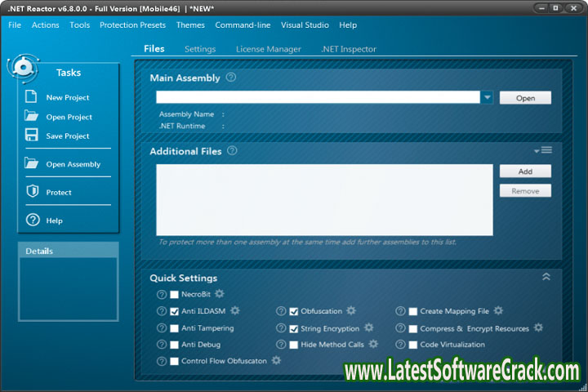
Task: Click inside the Additional Files list box
Action: pos(324,199)
